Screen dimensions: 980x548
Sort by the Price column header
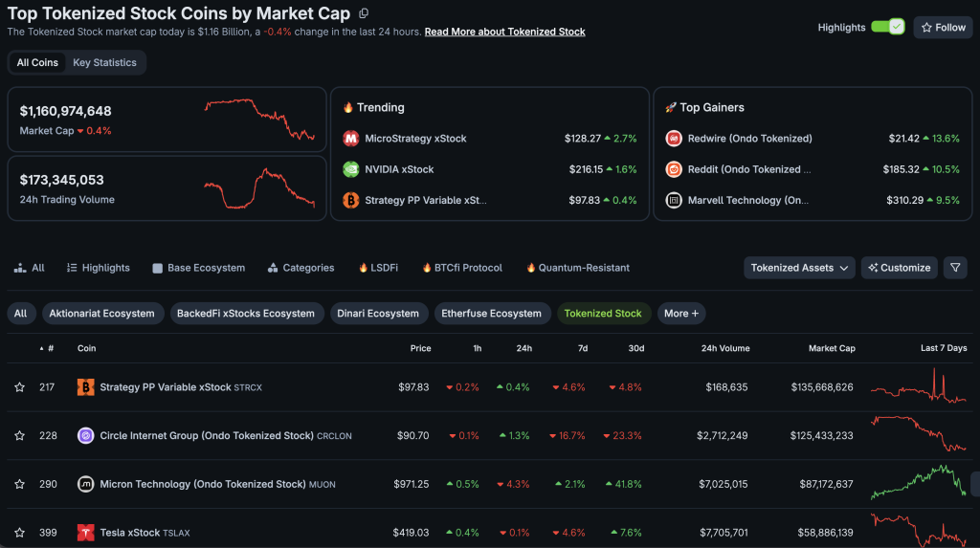click(x=420, y=348)
